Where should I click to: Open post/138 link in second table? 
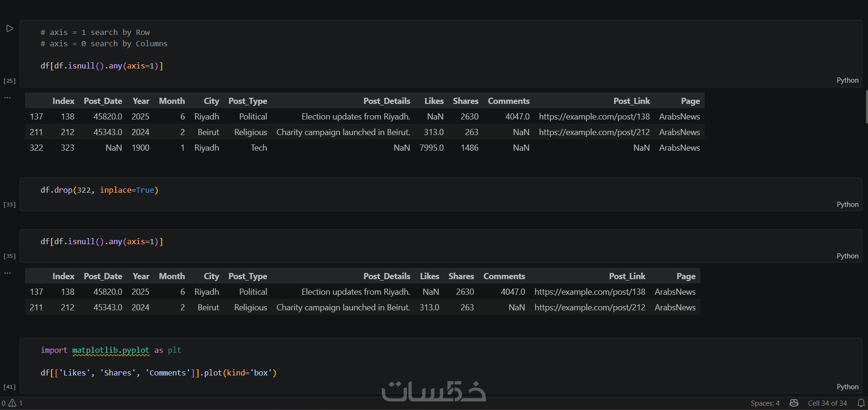(x=590, y=292)
